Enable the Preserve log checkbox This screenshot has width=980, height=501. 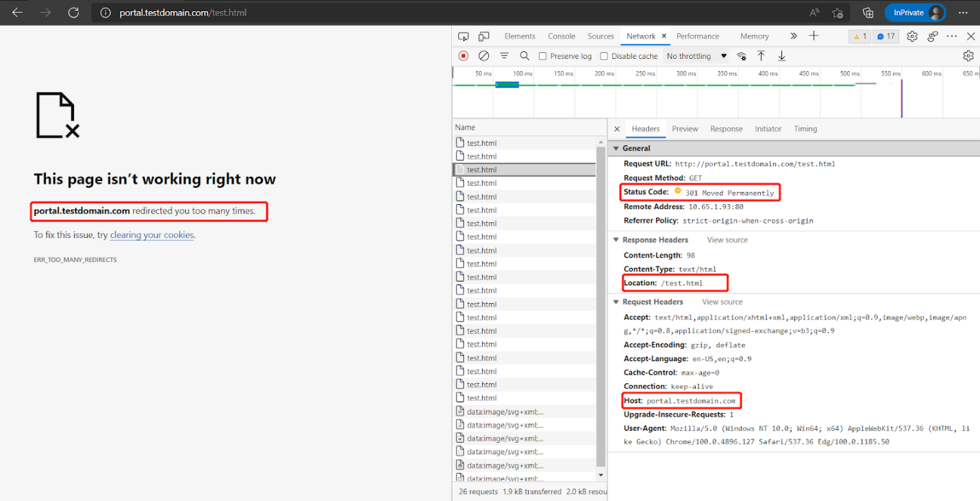(542, 56)
